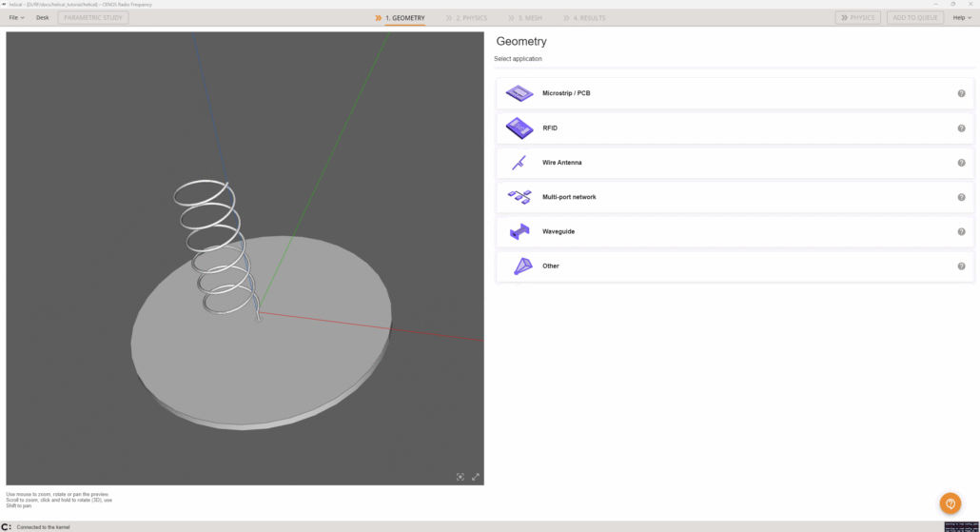Pick the Wire Antenna icon
The width and height of the screenshot is (980, 532).
[x=519, y=163]
